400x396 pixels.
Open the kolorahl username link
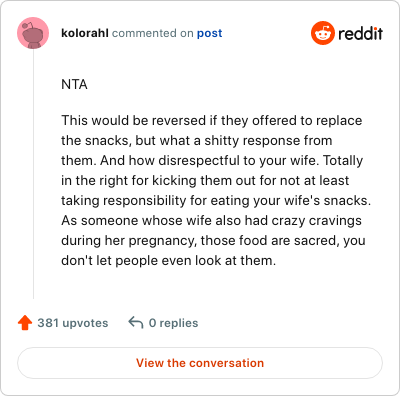85,33
